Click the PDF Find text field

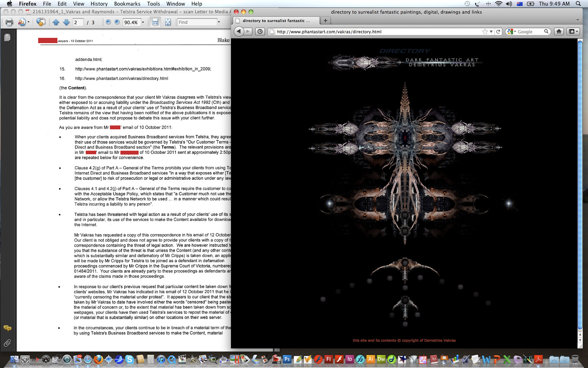(x=197, y=22)
